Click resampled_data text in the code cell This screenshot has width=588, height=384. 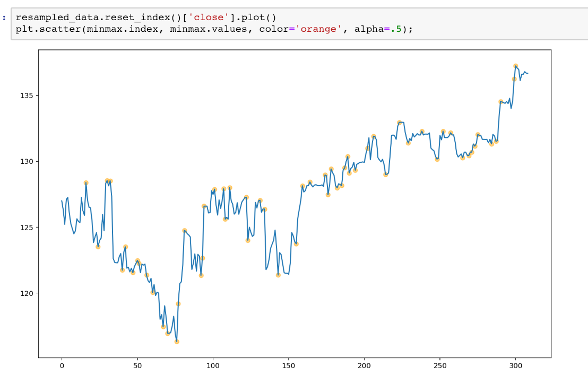[x=57, y=18]
